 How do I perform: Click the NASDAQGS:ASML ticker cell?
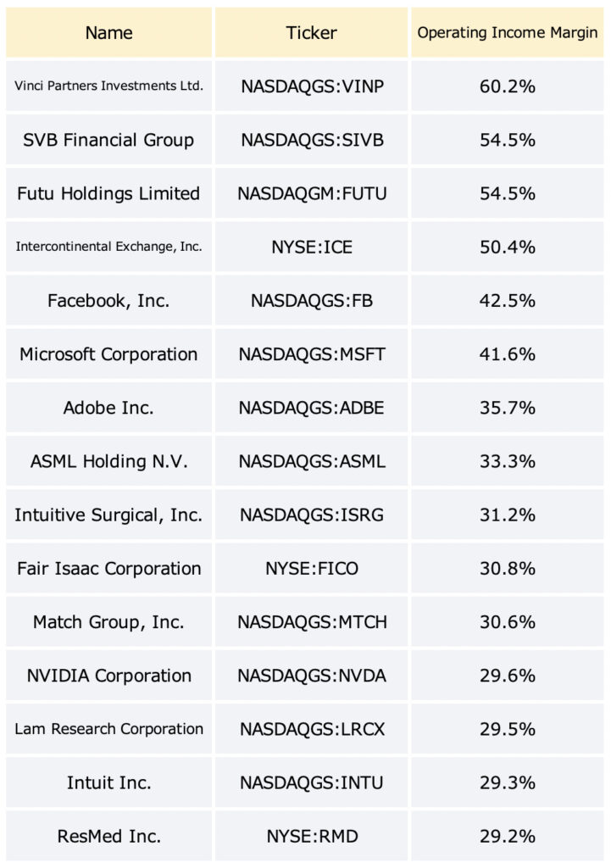(312, 461)
